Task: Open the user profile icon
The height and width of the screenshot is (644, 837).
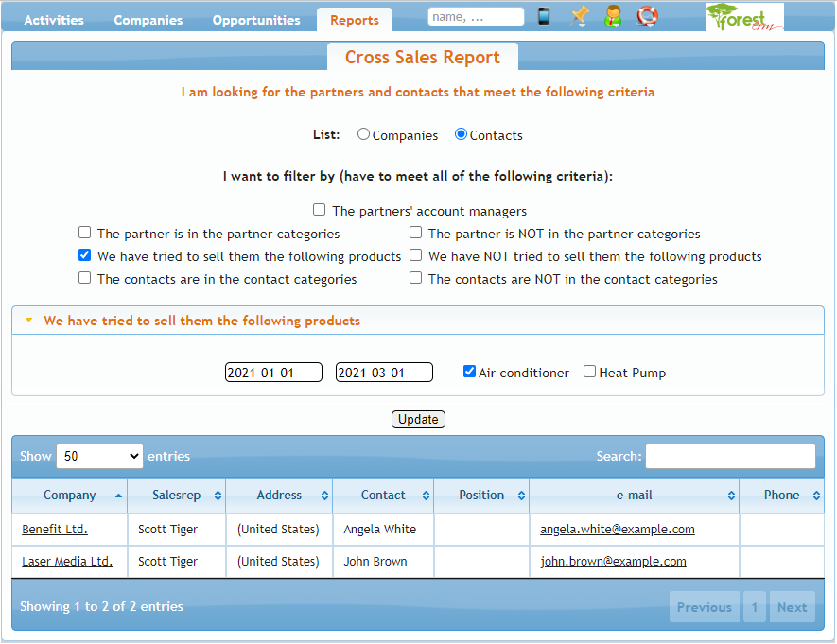Action: coord(613,16)
